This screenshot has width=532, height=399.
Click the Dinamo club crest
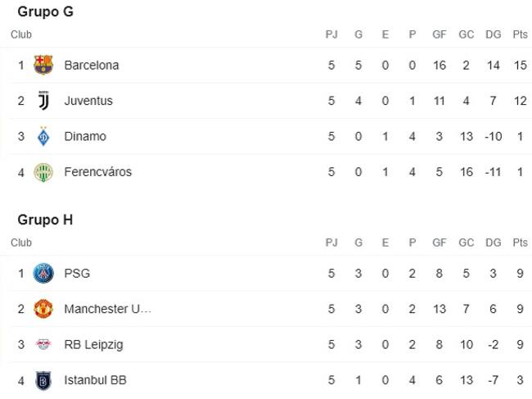coord(43,136)
